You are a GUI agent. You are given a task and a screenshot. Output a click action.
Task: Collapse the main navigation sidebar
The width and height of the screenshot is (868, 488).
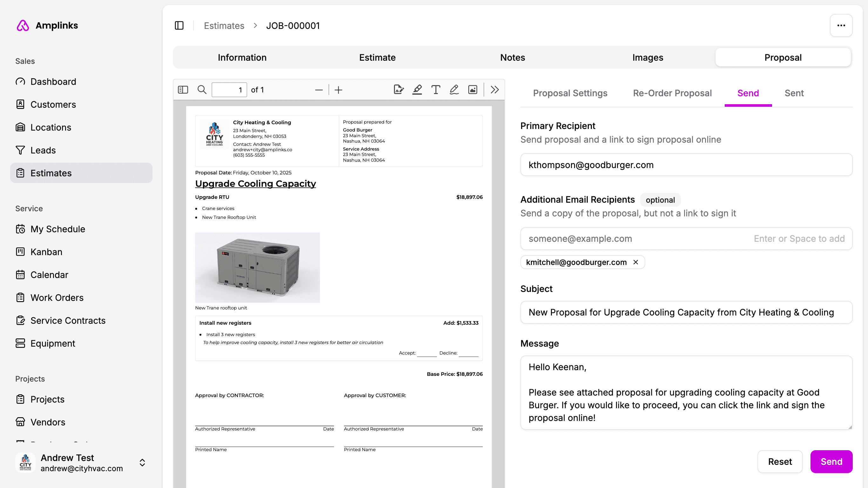click(x=179, y=26)
